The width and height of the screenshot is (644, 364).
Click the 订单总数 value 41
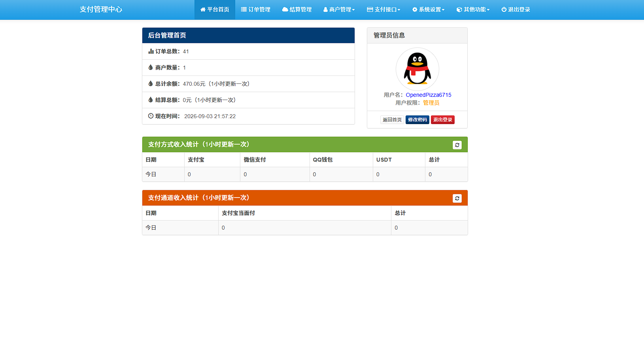pyautogui.click(x=186, y=51)
